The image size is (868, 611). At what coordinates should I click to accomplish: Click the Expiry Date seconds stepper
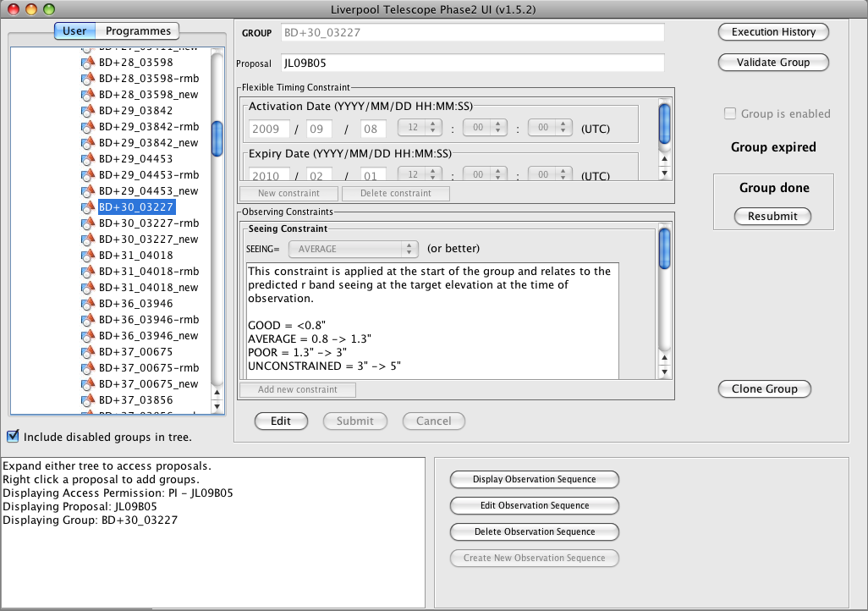click(x=563, y=174)
